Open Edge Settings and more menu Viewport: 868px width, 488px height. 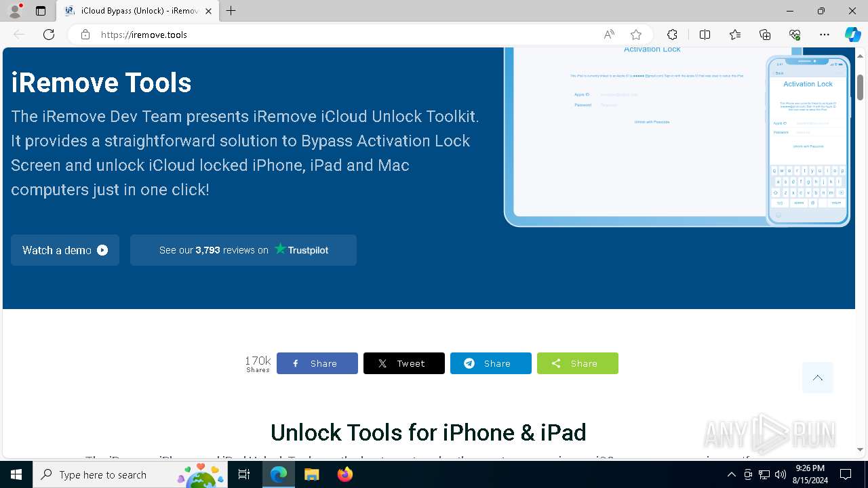click(825, 35)
